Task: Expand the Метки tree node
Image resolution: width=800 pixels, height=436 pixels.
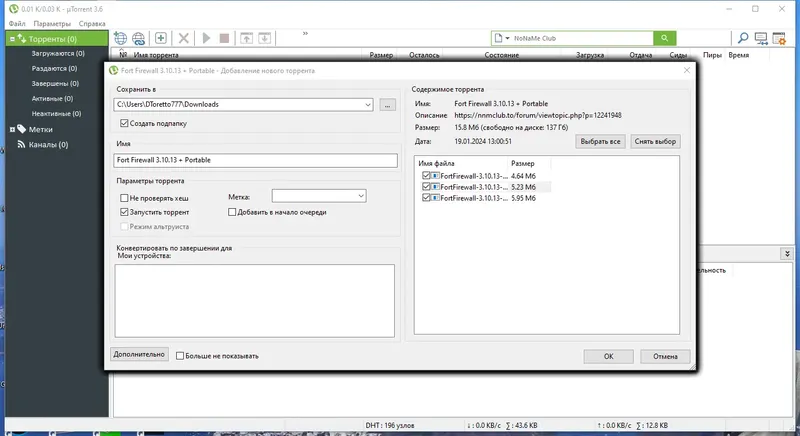Action: pos(12,130)
